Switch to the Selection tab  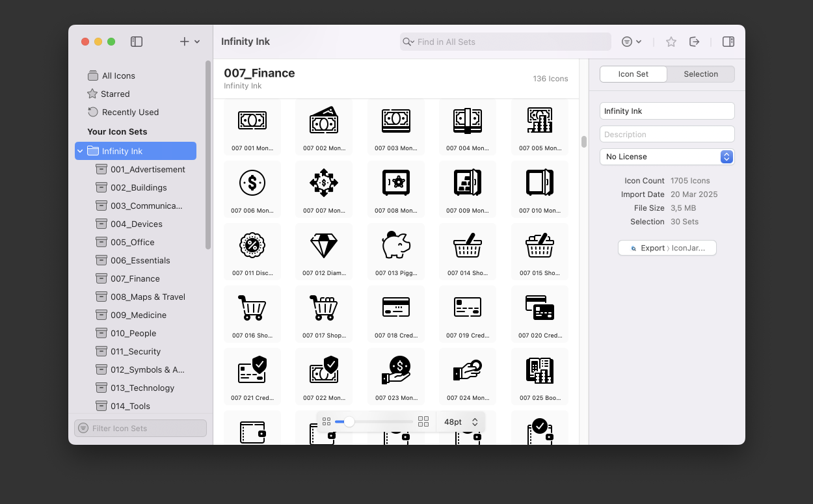tap(700, 74)
